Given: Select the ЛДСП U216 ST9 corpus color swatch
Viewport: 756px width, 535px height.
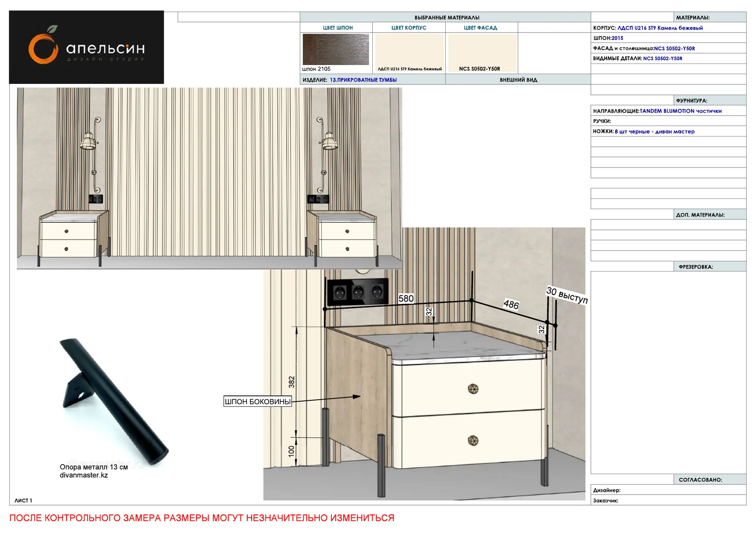Looking at the screenshot, I should pyautogui.click(x=409, y=53).
